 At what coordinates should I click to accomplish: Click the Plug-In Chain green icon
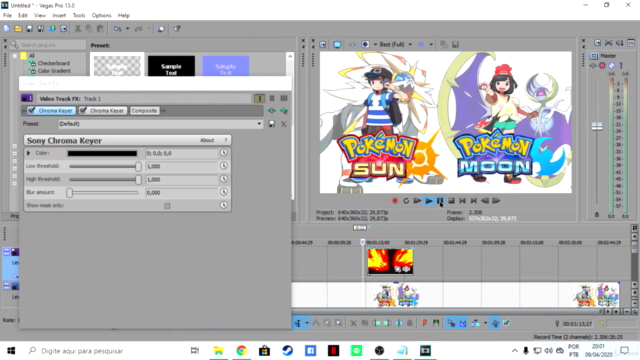[x=272, y=111]
